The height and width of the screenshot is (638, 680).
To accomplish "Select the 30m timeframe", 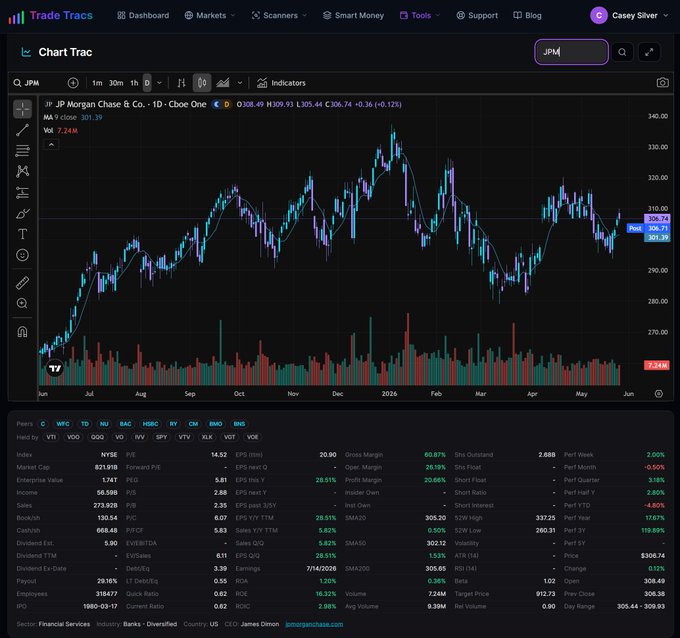I will [116, 83].
